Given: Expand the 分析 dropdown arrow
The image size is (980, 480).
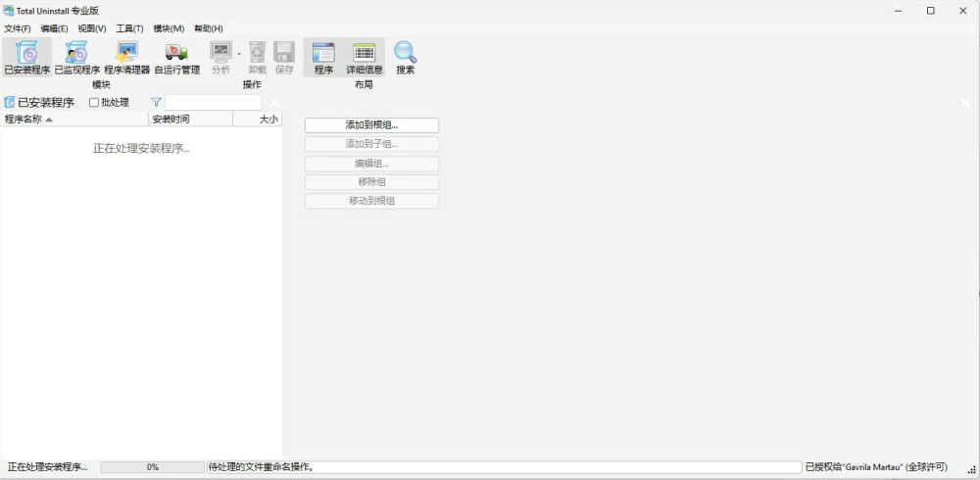Looking at the screenshot, I should pos(239,55).
